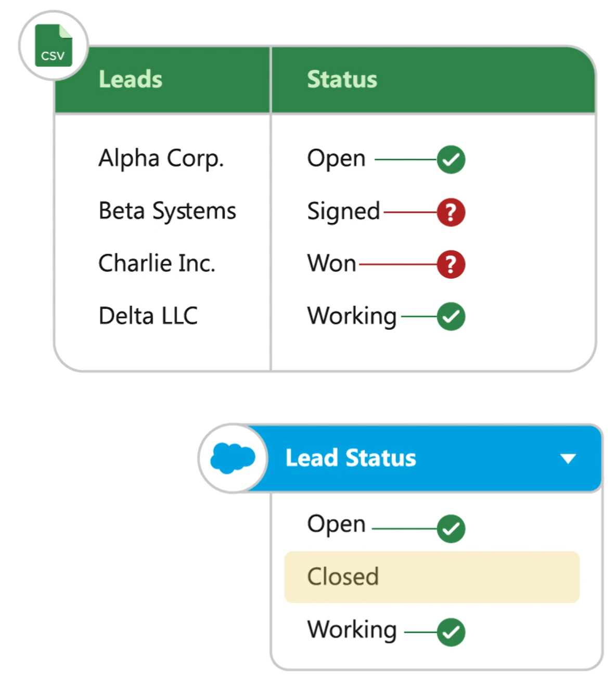Click the green CSV file icon
The image size is (616, 680).
tap(53, 46)
